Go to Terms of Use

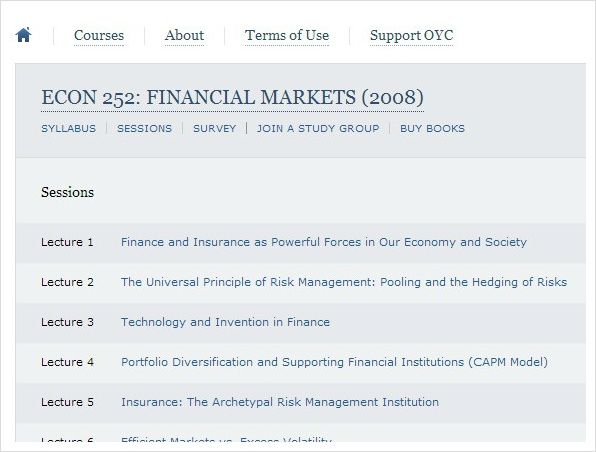tap(287, 35)
